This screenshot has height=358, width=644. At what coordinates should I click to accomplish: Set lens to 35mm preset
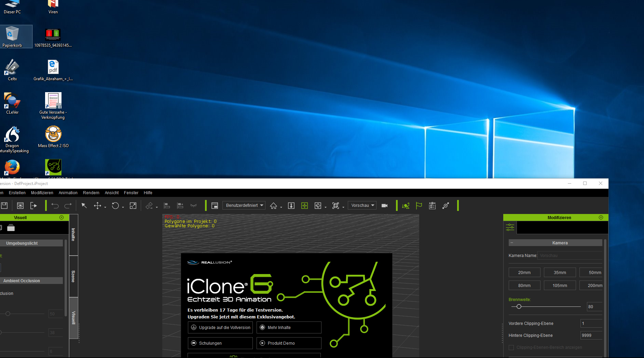(x=560, y=272)
